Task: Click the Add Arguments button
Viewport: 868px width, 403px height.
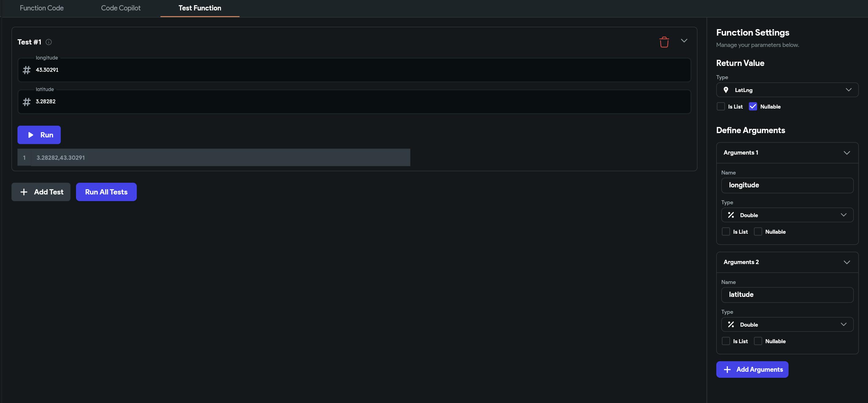Action: point(752,370)
